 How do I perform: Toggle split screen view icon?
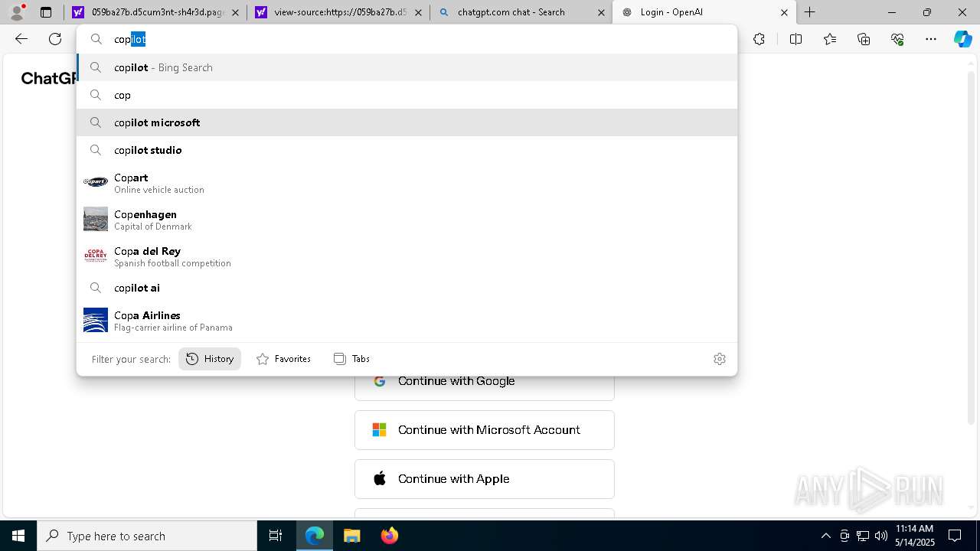click(795, 39)
